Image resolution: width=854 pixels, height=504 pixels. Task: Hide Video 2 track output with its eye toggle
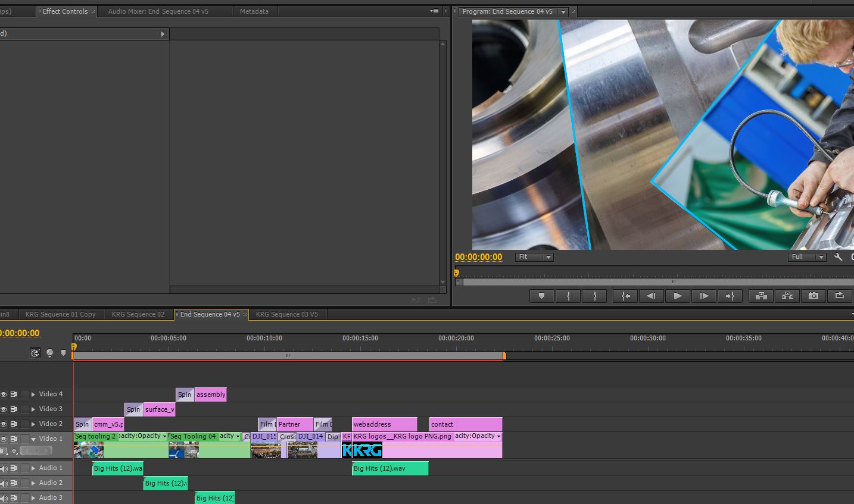[5, 424]
